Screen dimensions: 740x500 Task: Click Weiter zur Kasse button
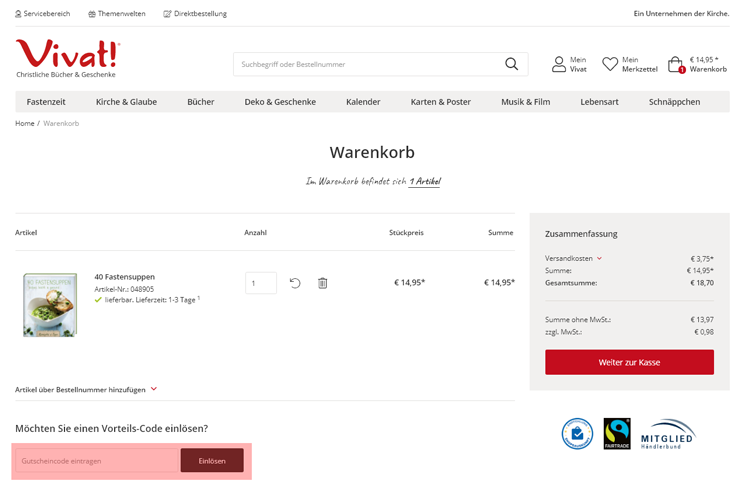click(629, 362)
